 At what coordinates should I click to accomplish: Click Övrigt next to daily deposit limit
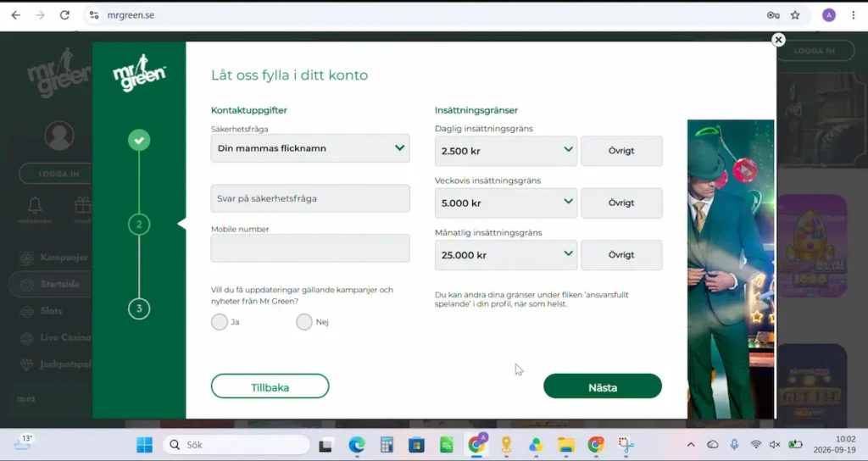tap(621, 151)
